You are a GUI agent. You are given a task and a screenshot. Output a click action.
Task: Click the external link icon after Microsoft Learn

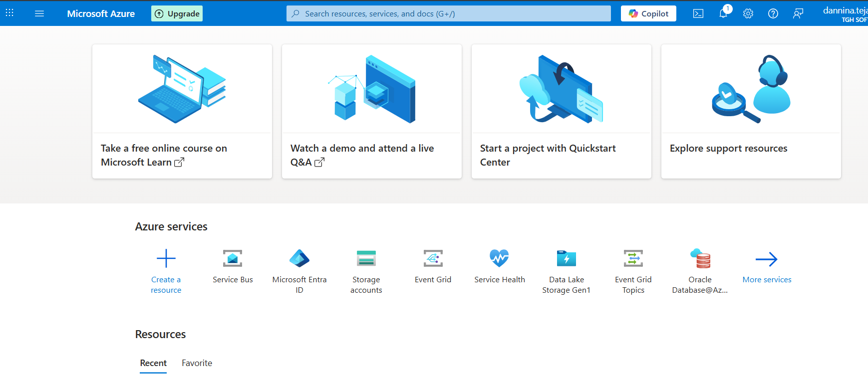[179, 162]
